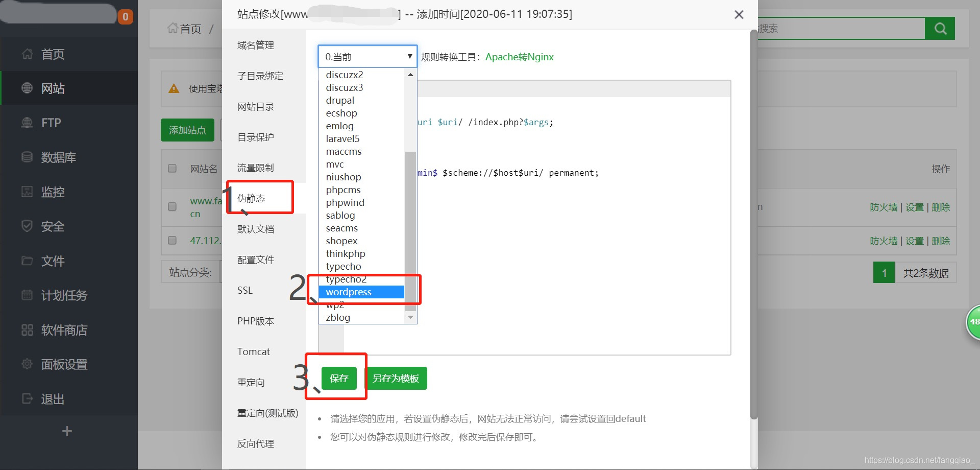Image resolution: width=980 pixels, height=470 pixels.
Task: Click the dropdown list scrollbar thumb
Action: [x=410, y=231]
